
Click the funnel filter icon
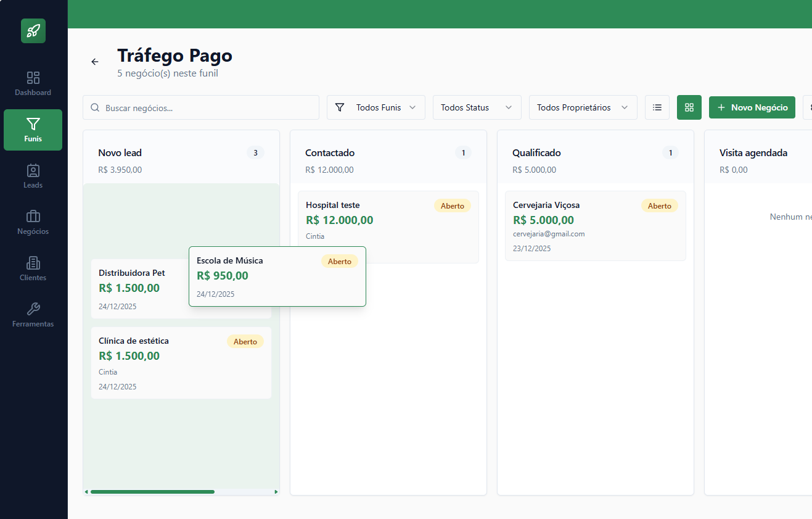(340, 107)
